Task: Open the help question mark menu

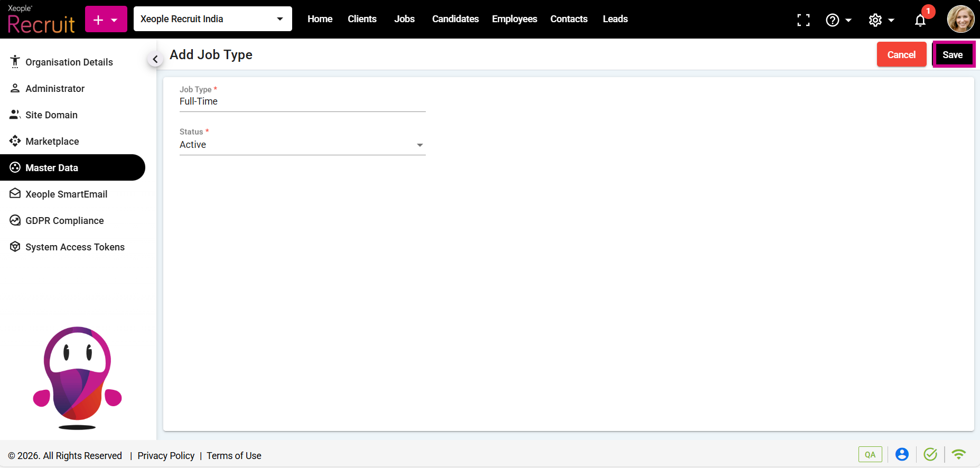Action: click(838, 20)
